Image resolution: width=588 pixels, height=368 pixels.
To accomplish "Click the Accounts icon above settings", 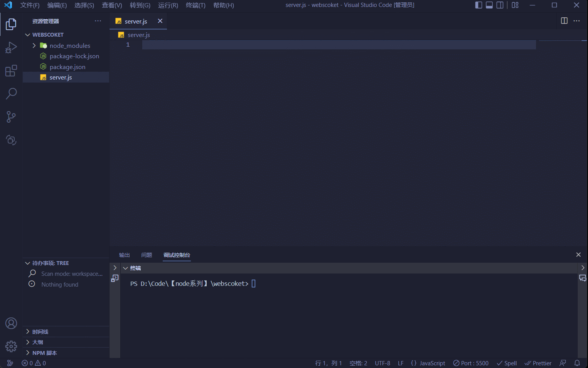I will 11,323.
